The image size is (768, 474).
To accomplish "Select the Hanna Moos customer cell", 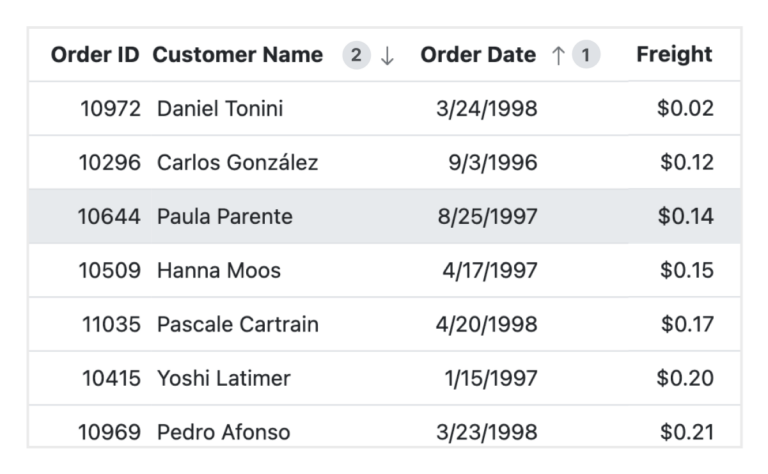I will (x=219, y=271).
